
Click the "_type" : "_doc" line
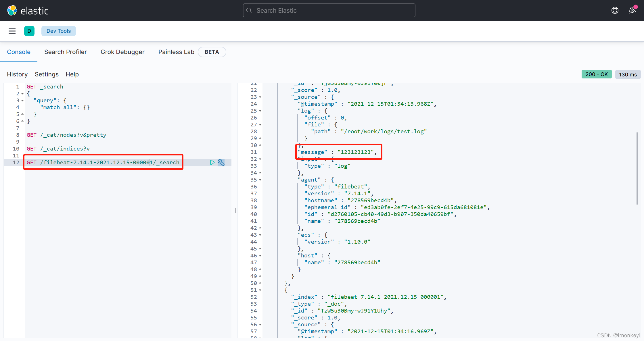coord(319,304)
